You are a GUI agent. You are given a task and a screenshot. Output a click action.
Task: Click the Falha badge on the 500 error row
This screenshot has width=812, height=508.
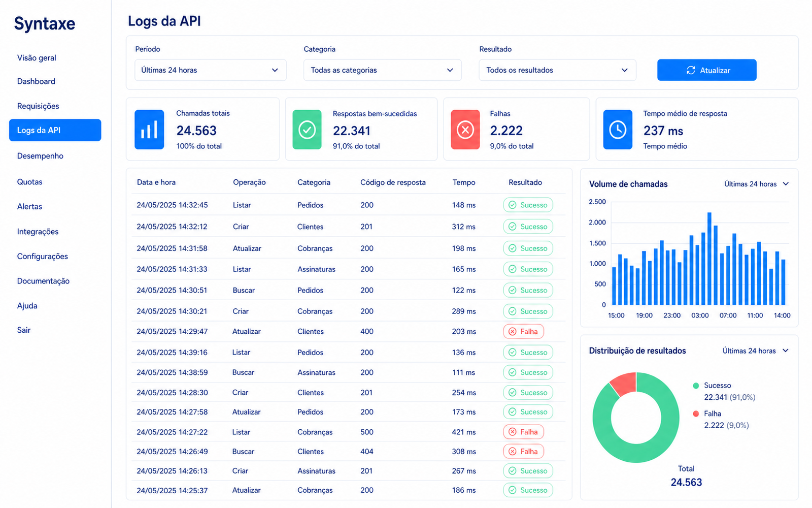[x=523, y=432]
